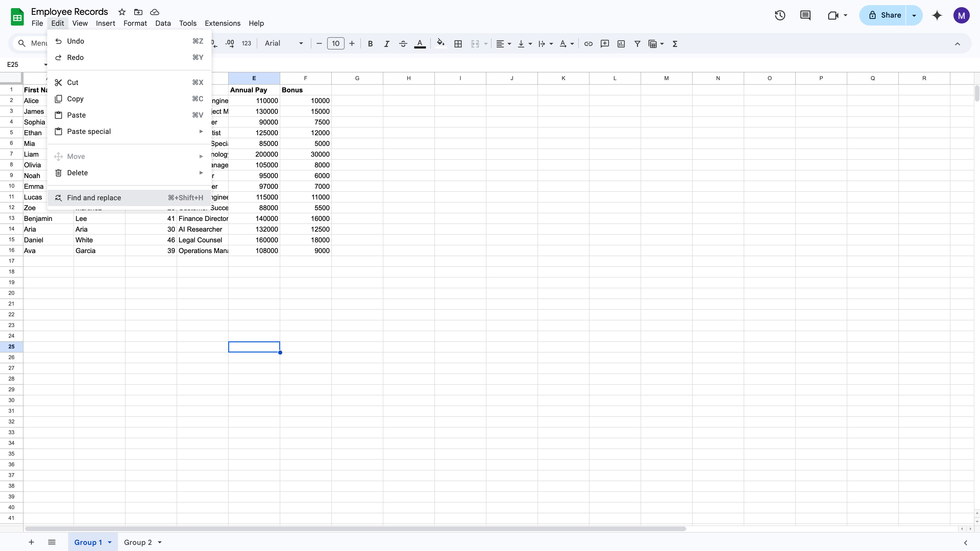This screenshot has height=551, width=980.
Task: Open the Google Sheets home icon
Action: (17, 17)
